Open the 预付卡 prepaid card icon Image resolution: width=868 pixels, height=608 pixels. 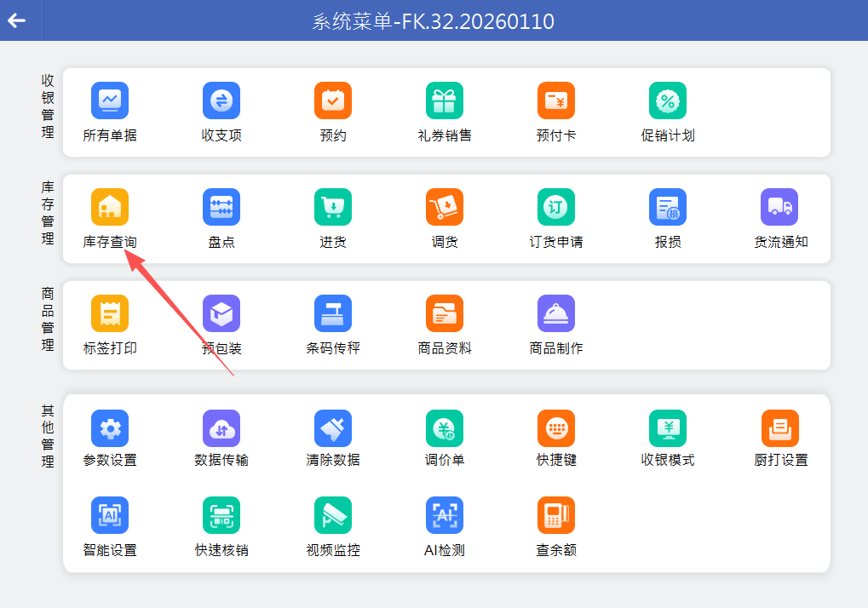pyautogui.click(x=556, y=101)
